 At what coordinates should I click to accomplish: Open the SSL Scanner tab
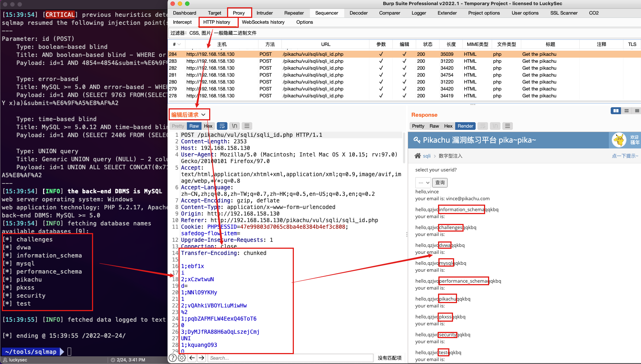[564, 13]
